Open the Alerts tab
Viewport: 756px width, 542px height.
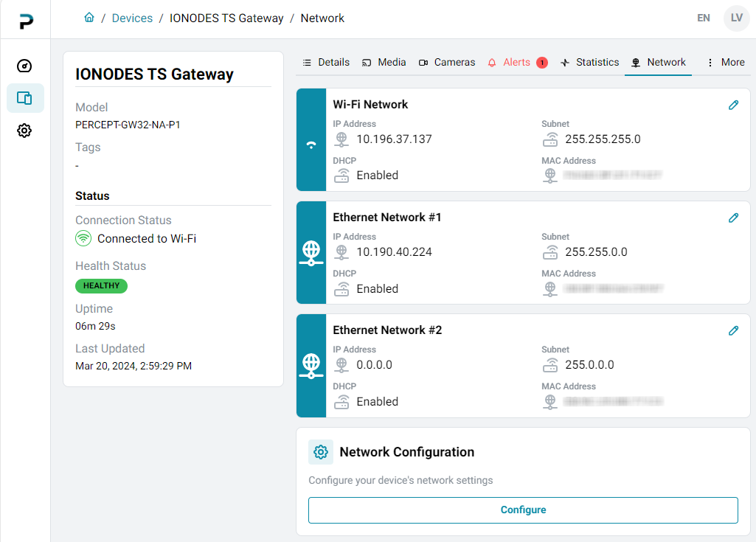pyautogui.click(x=517, y=62)
